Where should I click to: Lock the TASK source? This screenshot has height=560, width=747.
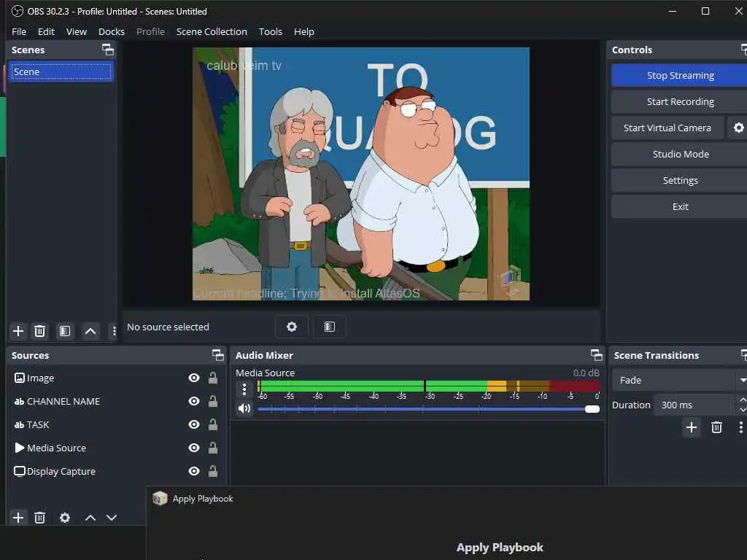(x=213, y=425)
